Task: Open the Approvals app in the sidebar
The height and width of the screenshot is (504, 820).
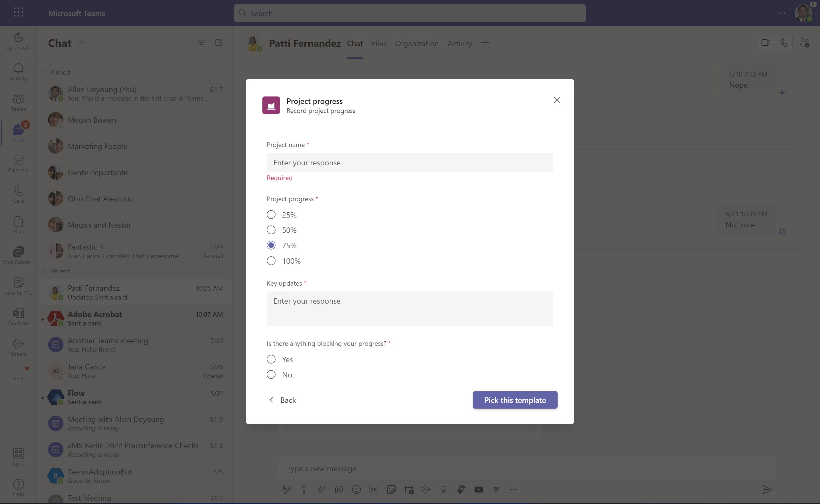Action: pos(18,41)
